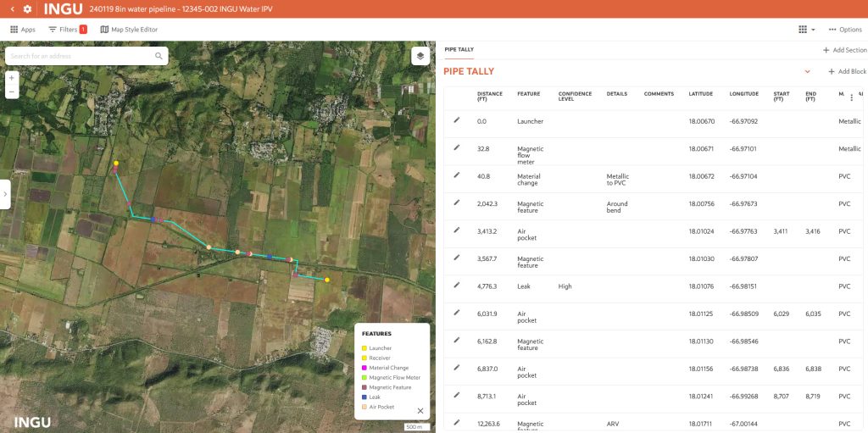The height and width of the screenshot is (433, 868).
Task: Click the Comments column header
Action: point(659,94)
